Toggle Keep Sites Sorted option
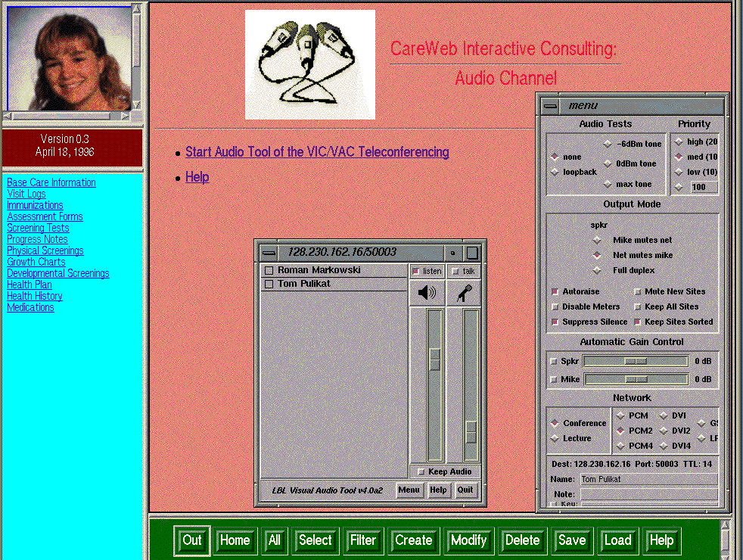The height and width of the screenshot is (560, 743). pyautogui.click(x=637, y=322)
